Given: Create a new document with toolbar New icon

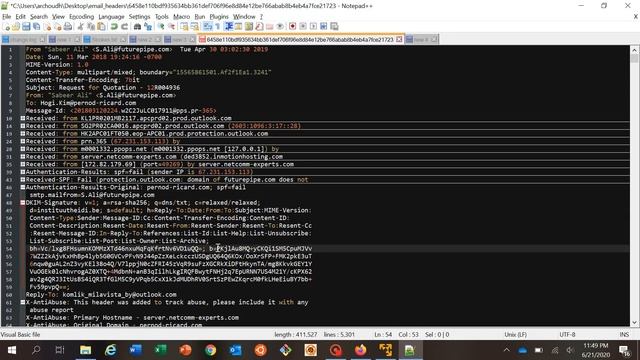Looking at the screenshot, I should [x=6, y=27].
